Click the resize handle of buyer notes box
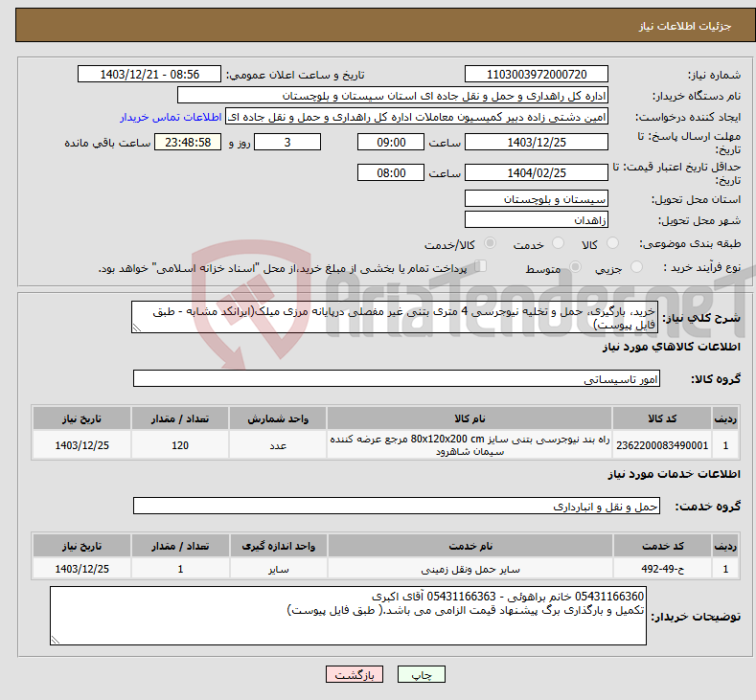The width and height of the screenshot is (756, 700). [56, 640]
